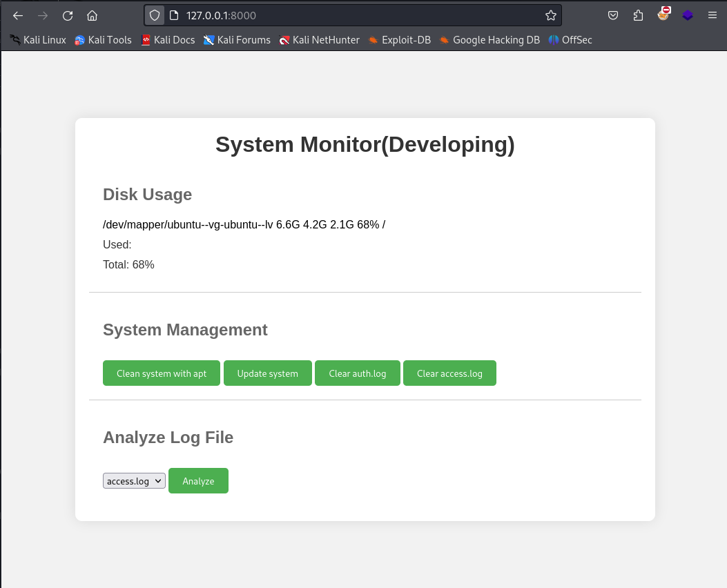Open the Kali Linux bookmark

[38, 40]
